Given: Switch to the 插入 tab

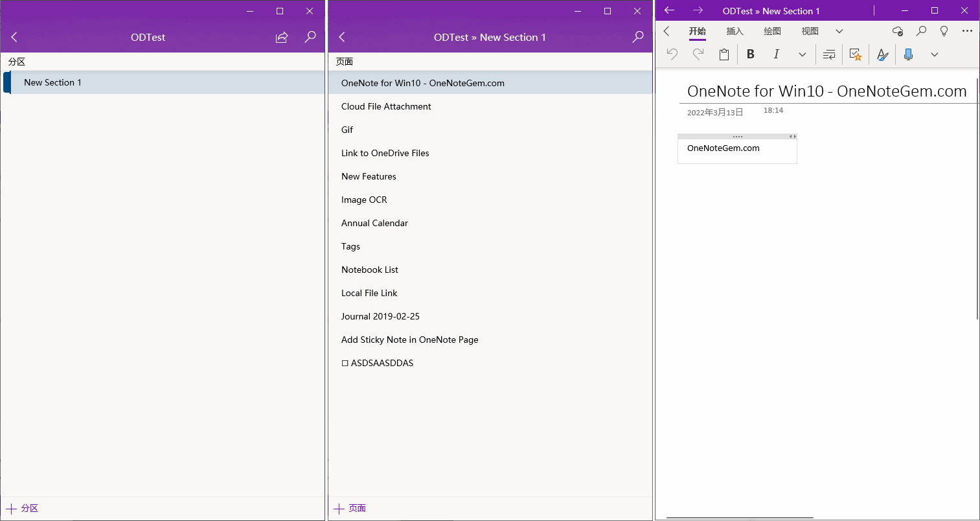Looking at the screenshot, I should pos(735,31).
